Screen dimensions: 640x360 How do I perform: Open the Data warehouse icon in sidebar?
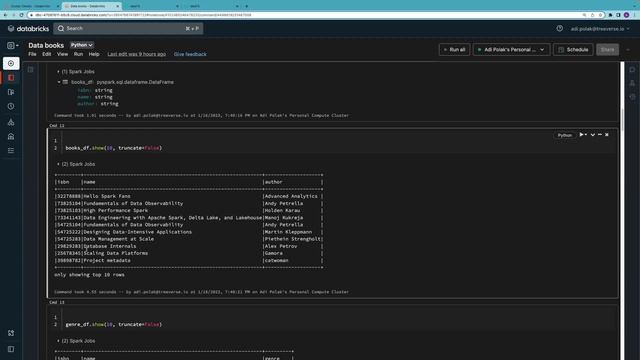pos(11,136)
